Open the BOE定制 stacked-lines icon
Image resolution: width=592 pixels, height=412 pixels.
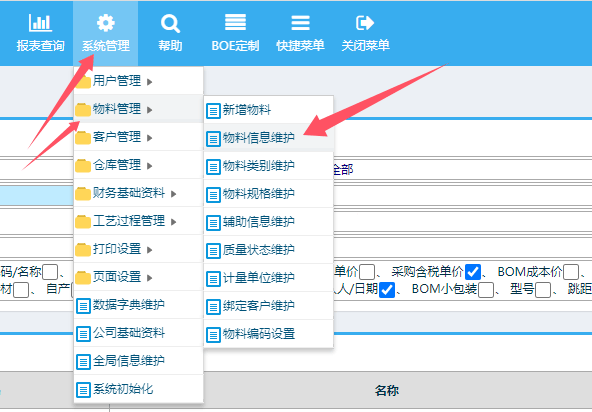pos(235,22)
